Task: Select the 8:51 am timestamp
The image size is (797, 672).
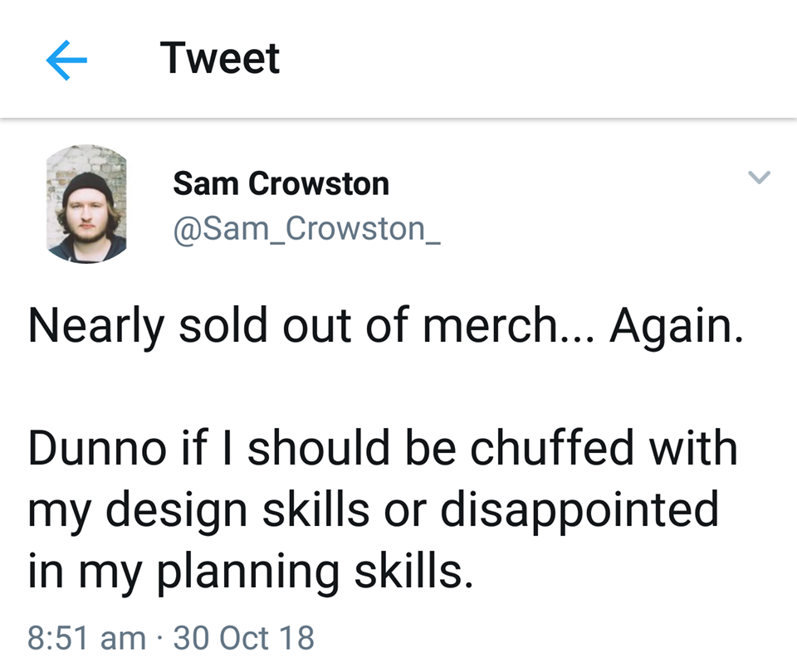Action: coord(86,638)
